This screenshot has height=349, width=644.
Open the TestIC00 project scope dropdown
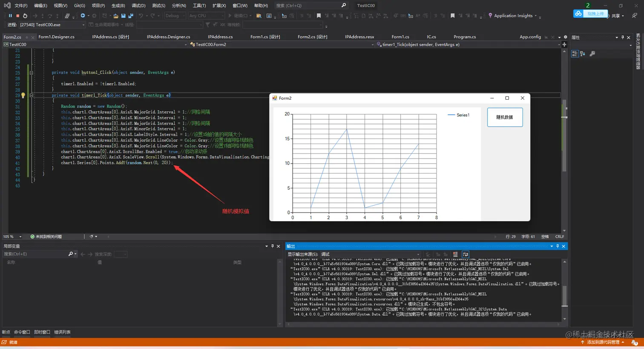pyautogui.click(x=95, y=44)
